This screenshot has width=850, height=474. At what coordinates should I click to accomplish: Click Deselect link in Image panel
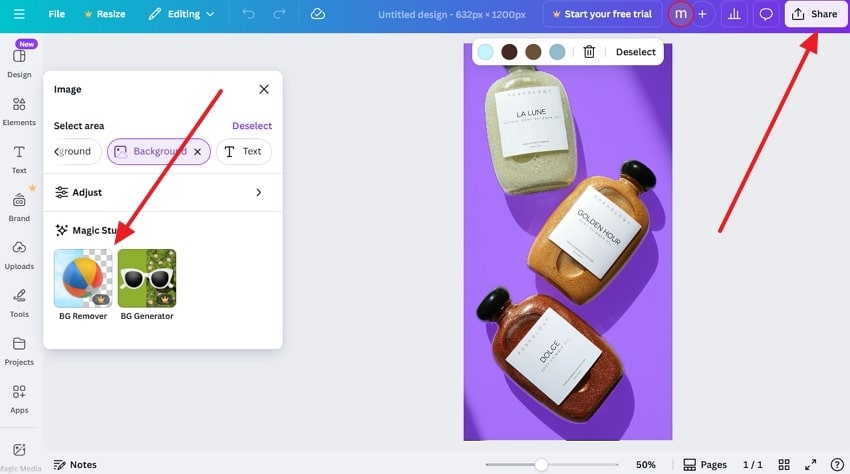coord(252,125)
